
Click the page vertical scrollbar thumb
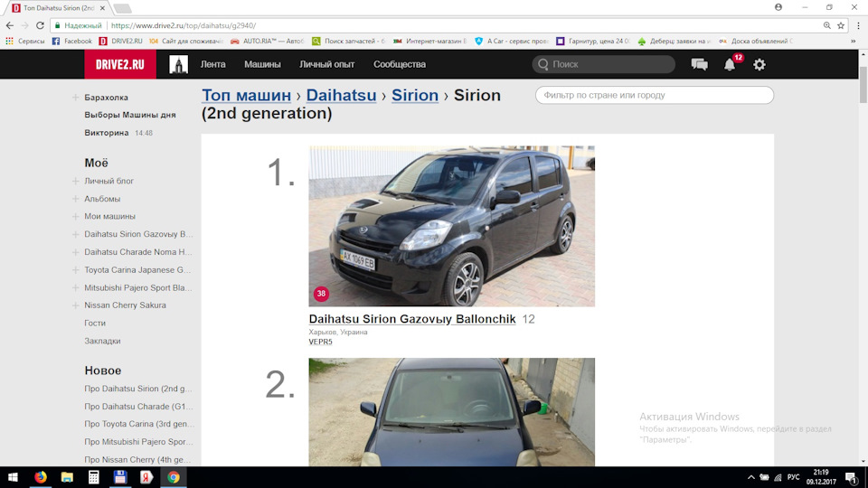click(863, 84)
